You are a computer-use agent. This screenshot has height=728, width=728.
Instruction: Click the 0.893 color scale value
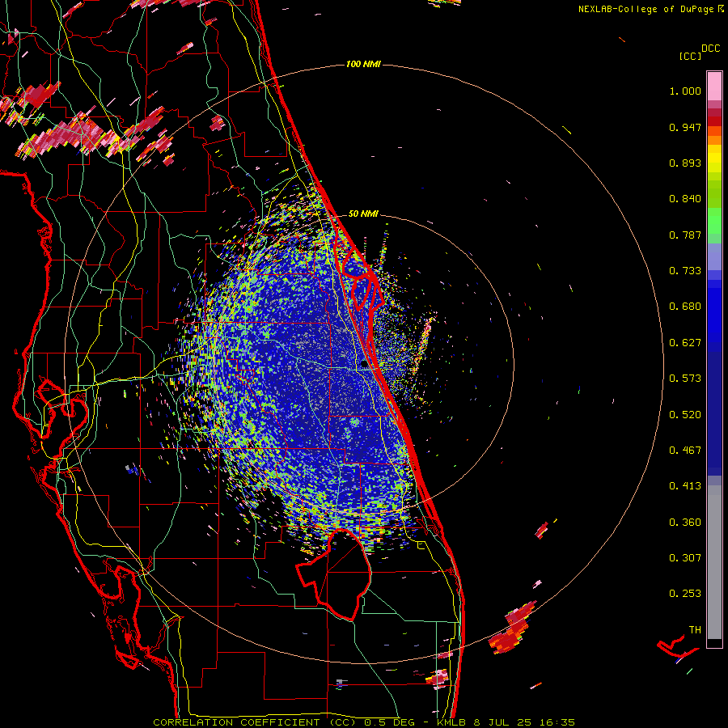685,163
